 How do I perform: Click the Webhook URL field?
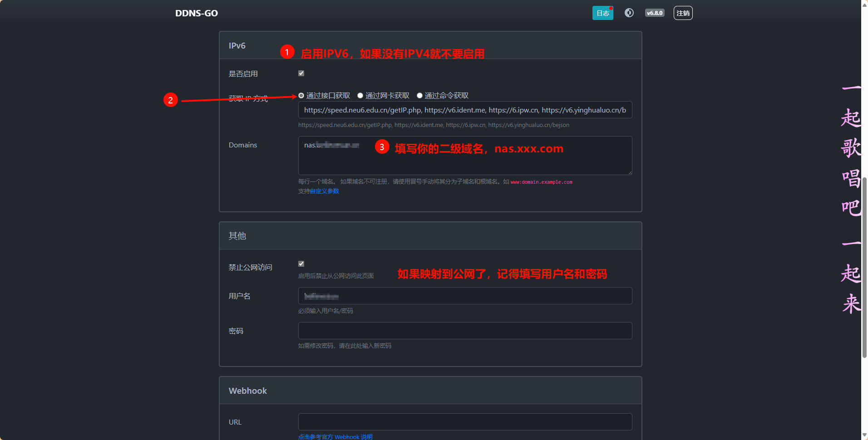(x=465, y=422)
